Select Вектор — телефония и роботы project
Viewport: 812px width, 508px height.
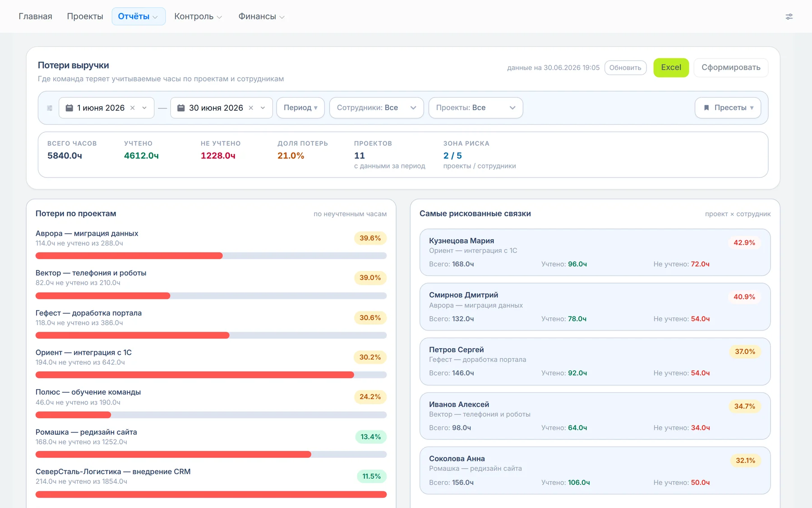pyautogui.click(x=91, y=273)
